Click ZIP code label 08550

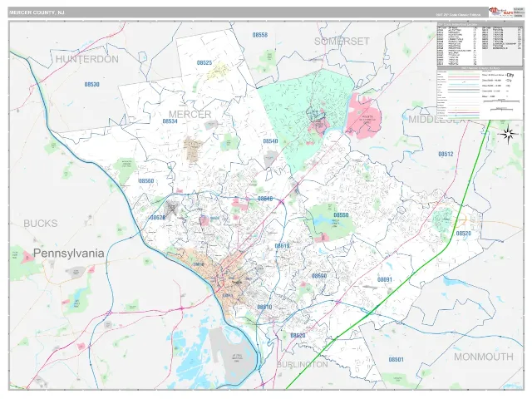(341, 215)
